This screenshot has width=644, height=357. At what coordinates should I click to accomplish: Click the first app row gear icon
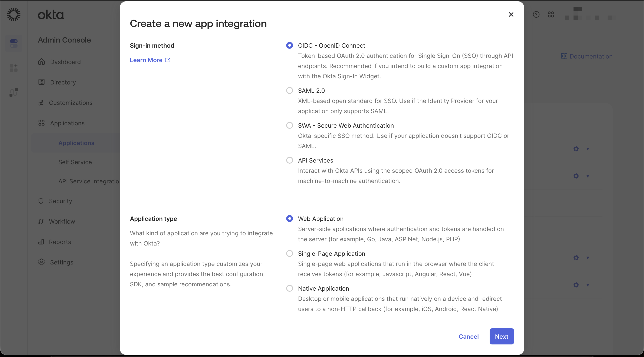pyautogui.click(x=576, y=149)
